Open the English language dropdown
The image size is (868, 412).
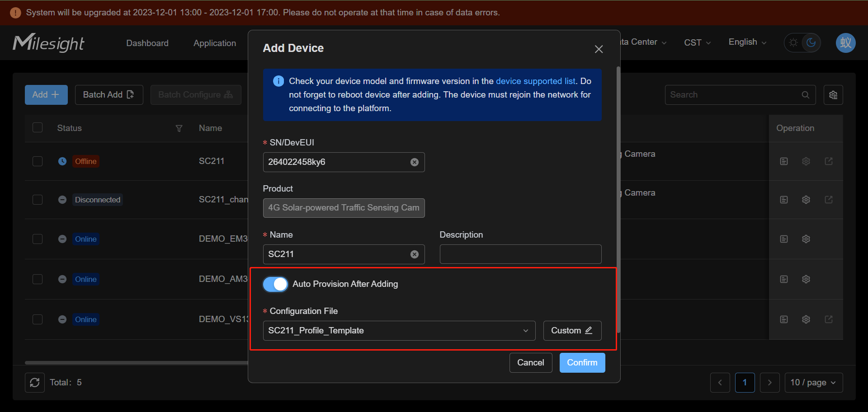[747, 42]
